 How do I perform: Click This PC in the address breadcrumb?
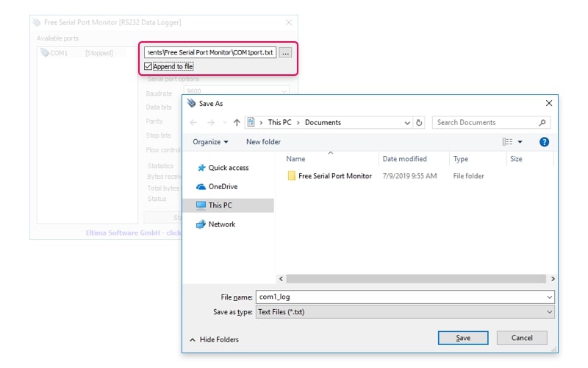click(279, 122)
